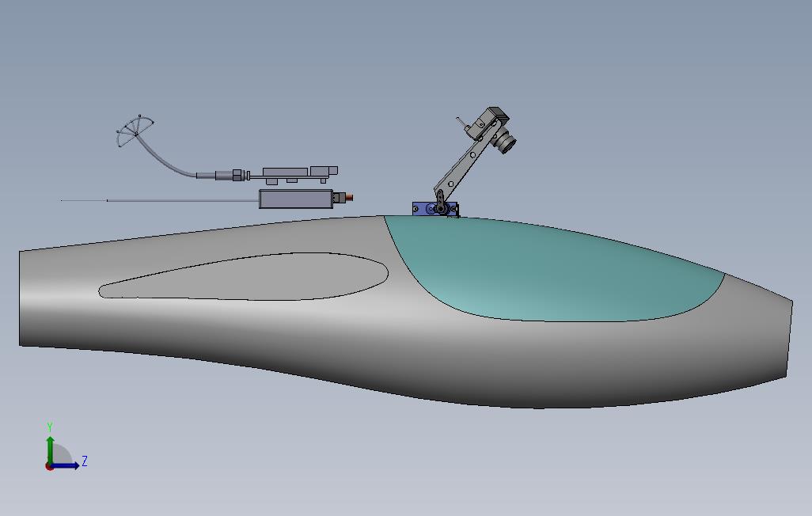Select the rectangular transmitter box

(x=296, y=199)
